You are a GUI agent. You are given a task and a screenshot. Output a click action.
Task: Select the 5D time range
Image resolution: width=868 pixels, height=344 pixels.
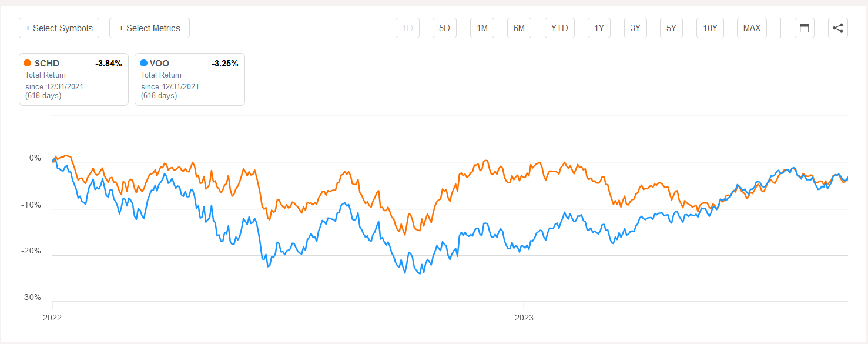pos(444,28)
